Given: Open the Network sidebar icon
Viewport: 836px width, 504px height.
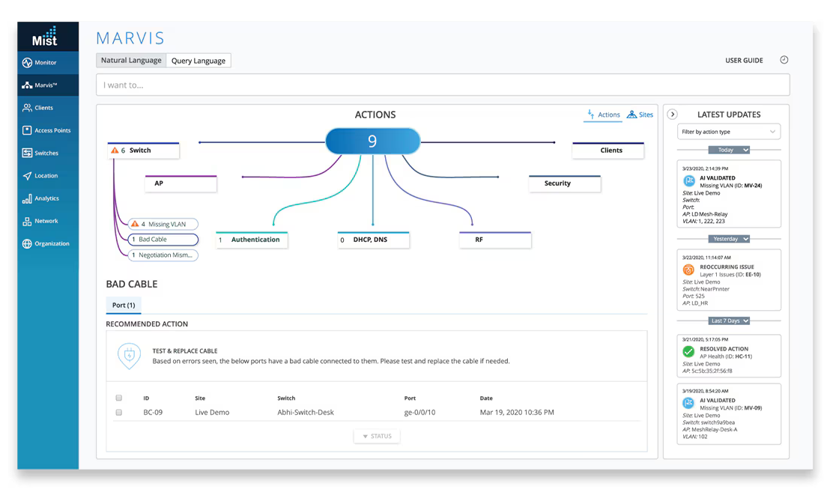Looking at the screenshot, I should (27, 221).
